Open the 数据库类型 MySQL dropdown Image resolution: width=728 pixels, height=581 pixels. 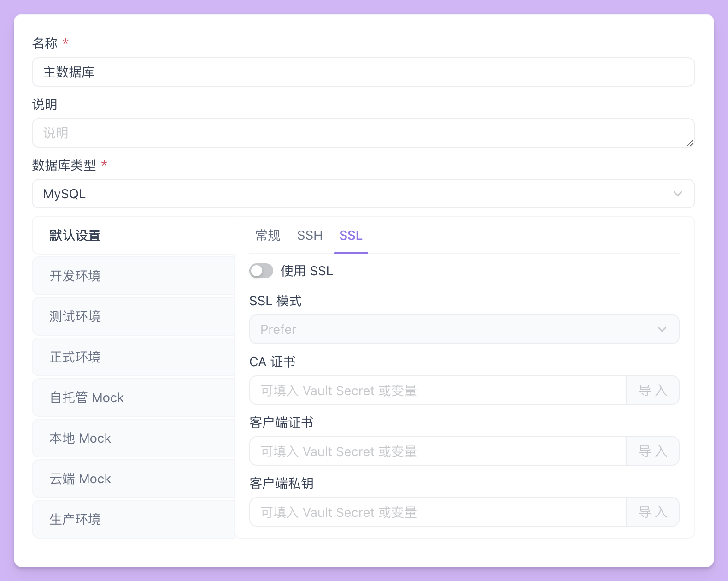pyautogui.click(x=363, y=194)
